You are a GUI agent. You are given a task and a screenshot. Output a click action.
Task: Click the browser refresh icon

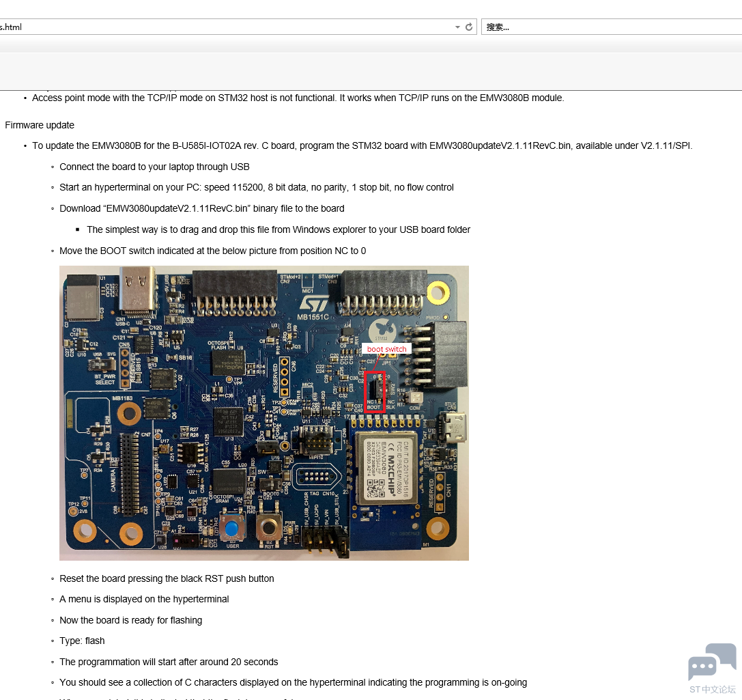pos(468,27)
